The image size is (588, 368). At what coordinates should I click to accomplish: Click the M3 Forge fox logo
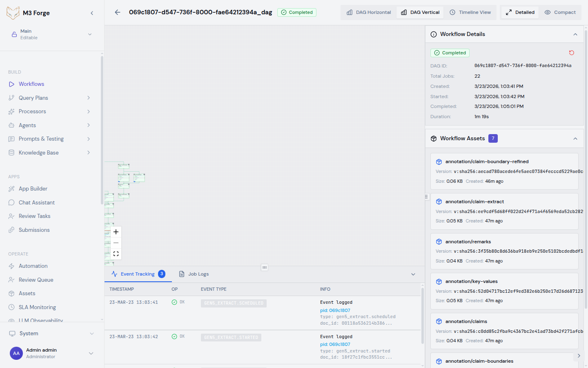point(13,13)
